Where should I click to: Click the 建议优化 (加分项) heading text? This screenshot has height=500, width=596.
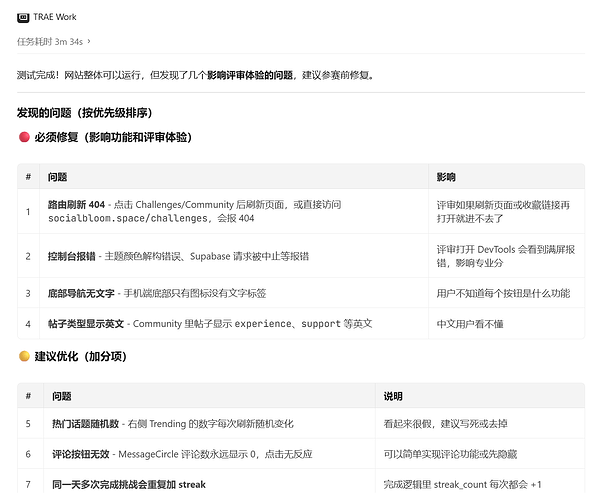coord(81,357)
